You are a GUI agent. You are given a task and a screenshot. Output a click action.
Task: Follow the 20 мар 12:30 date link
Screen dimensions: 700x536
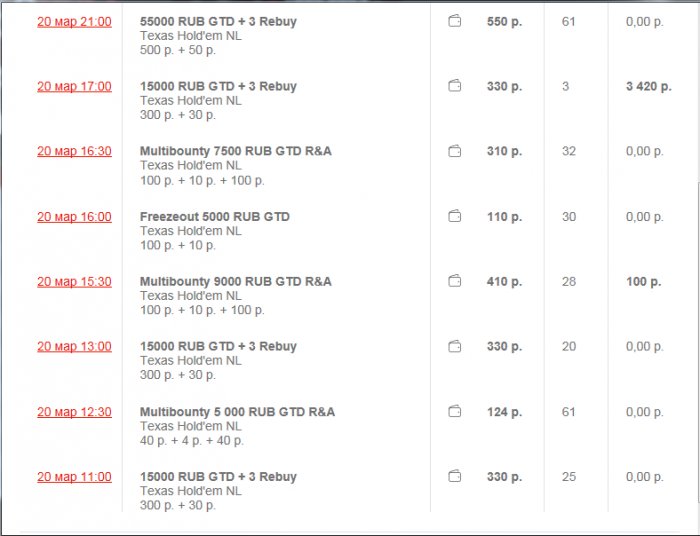(74, 412)
